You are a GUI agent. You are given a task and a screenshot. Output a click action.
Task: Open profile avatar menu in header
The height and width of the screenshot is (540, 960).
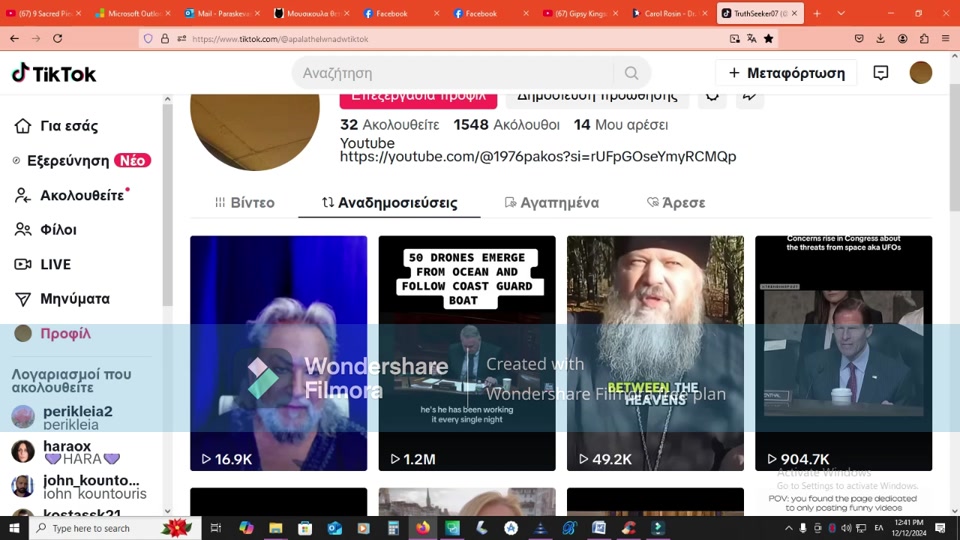click(x=920, y=73)
